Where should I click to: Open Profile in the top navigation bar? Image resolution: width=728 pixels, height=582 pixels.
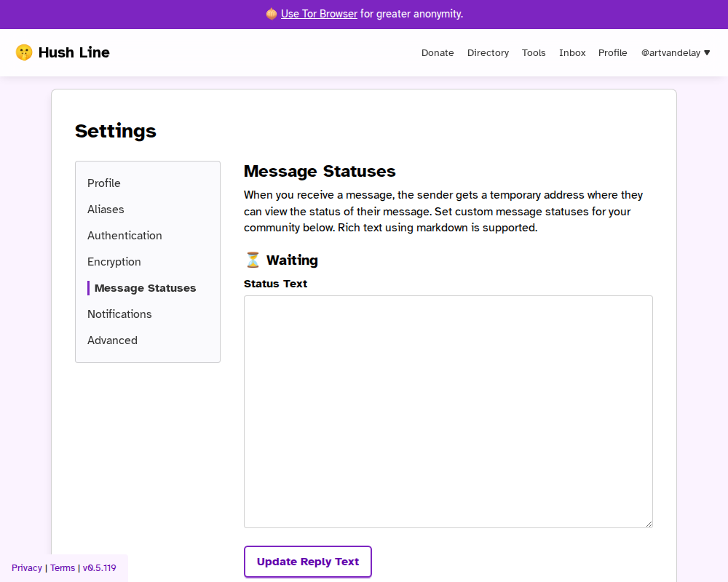click(x=612, y=53)
